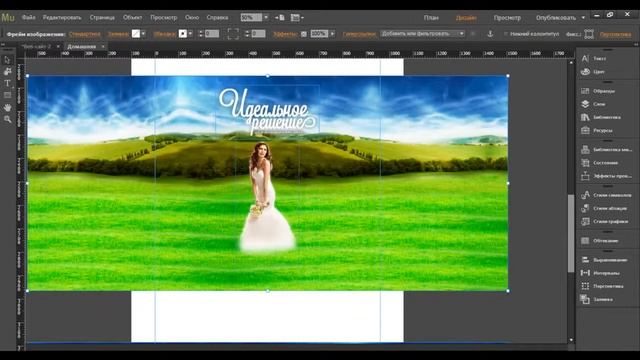
Task: Click the stroke color swatch
Action: [183, 34]
